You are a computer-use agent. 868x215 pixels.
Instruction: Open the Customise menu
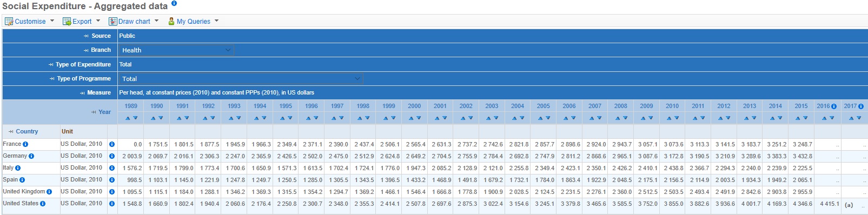[x=30, y=22]
